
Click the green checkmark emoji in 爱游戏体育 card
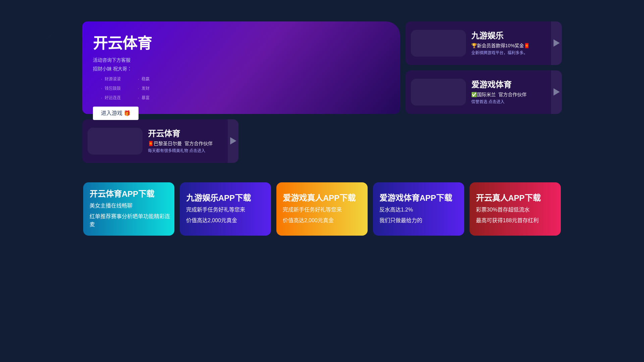pos(474,95)
